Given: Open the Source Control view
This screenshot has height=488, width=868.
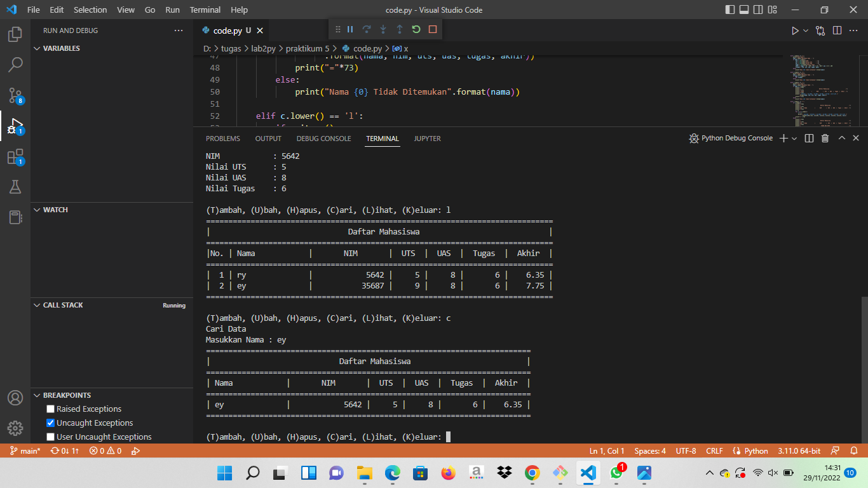Looking at the screenshot, I should [15, 95].
